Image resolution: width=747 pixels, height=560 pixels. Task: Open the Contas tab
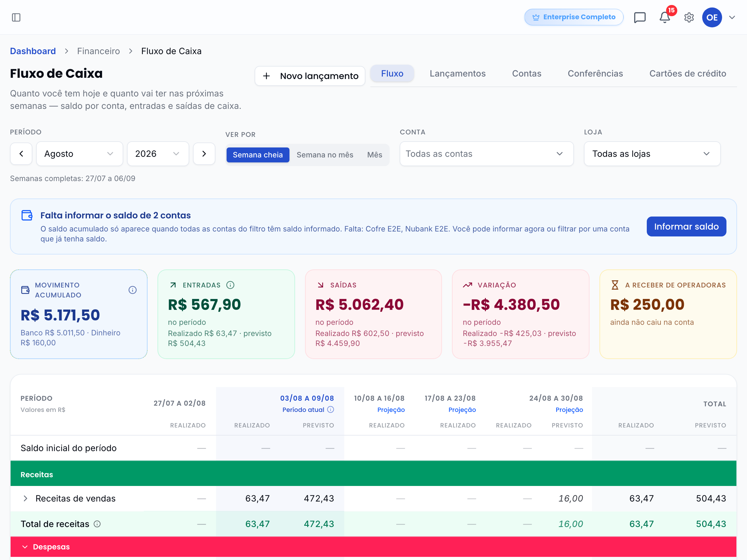[527, 74]
